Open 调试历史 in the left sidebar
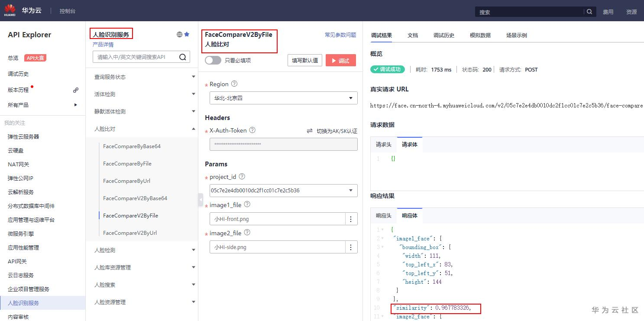 pyautogui.click(x=18, y=74)
